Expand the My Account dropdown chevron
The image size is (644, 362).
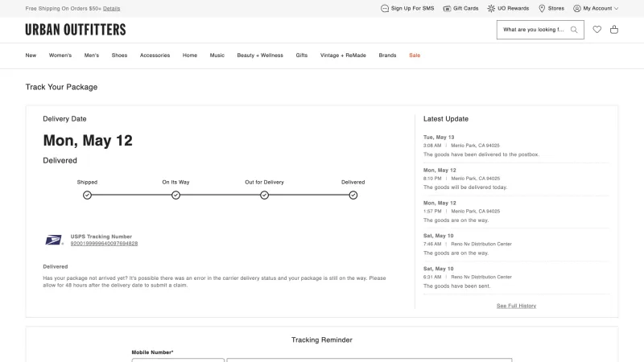coord(616,9)
